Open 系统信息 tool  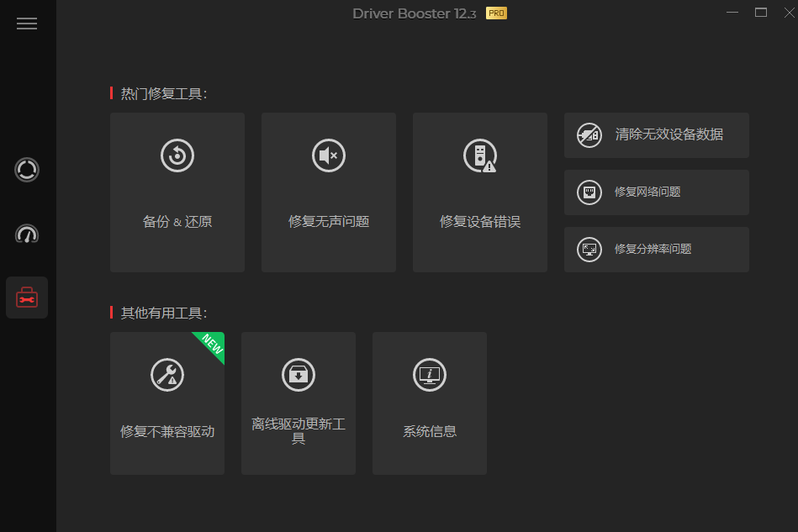coord(430,403)
